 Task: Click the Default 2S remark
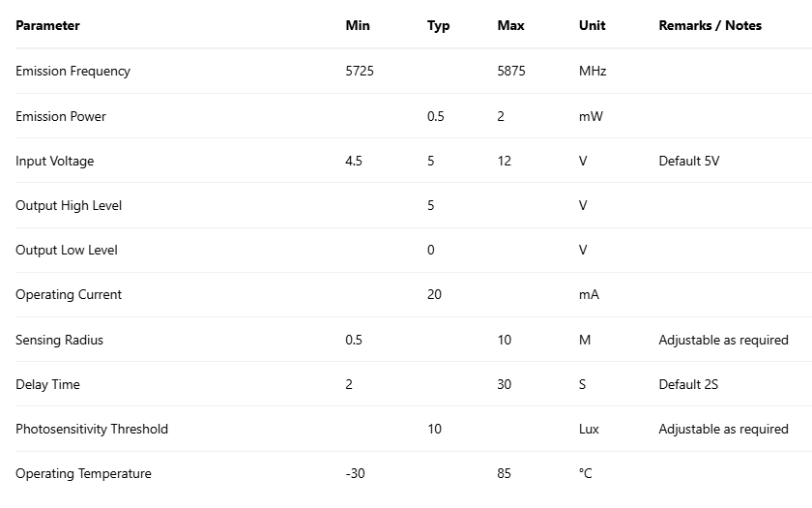[688, 384]
